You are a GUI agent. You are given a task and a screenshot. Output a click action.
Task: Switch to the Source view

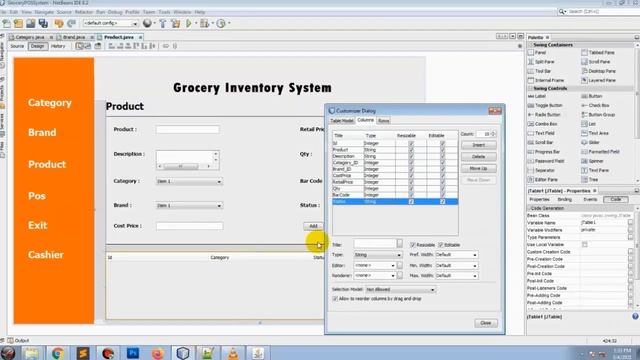pos(17,46)
